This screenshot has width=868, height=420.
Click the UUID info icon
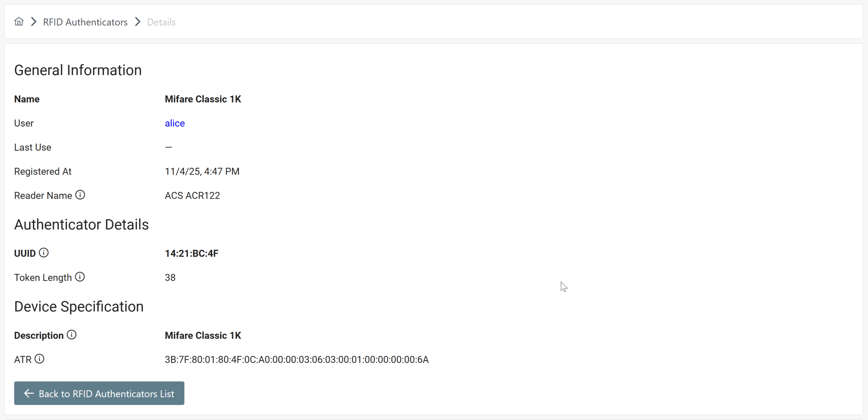44,253
